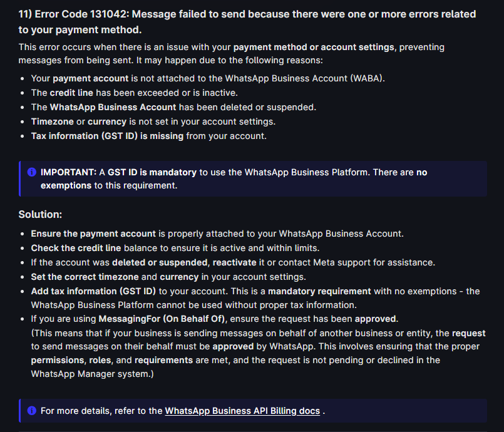Click the "Ensure the payment account" solution step
The height and width of the screenshot is (432, 504).
(217, 234)
